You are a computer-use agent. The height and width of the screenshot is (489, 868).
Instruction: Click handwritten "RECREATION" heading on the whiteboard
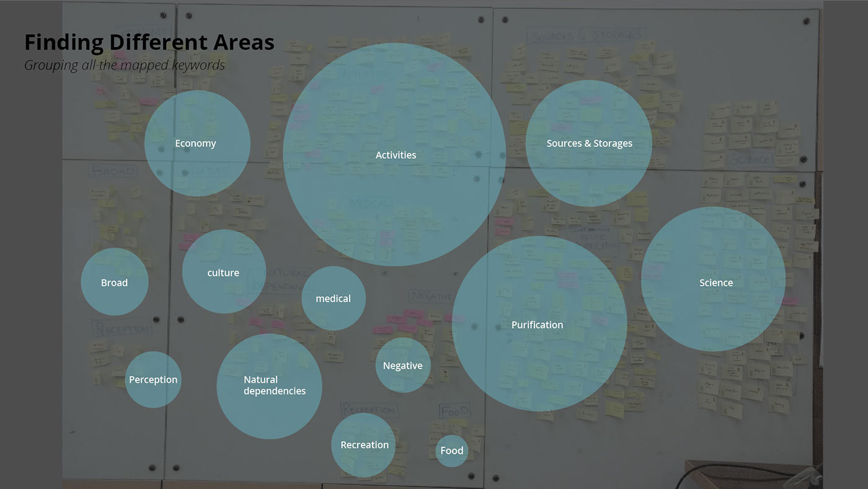coord(368,410)
